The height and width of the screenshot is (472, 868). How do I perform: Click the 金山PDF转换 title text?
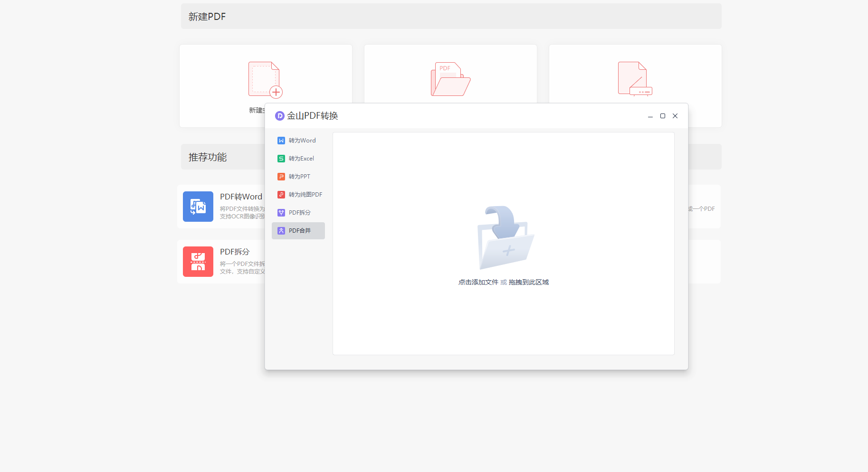(x=313, y=116)
